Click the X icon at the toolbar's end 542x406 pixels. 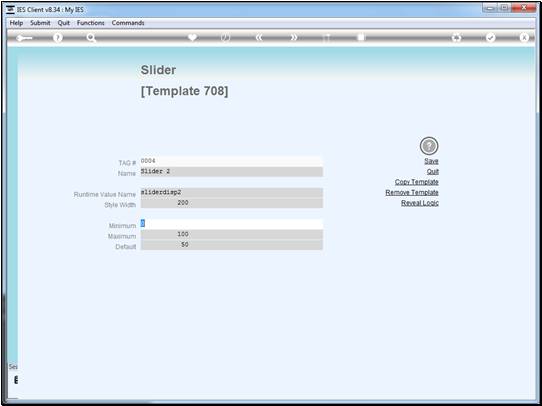point(524,38)
